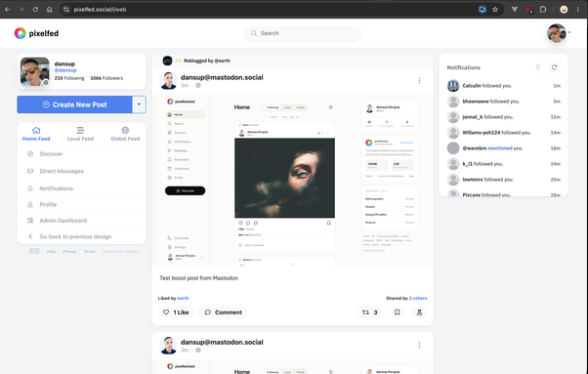Bookmark the first post
This screenshot has width=588, height=374.
click(x=398, y=312)
